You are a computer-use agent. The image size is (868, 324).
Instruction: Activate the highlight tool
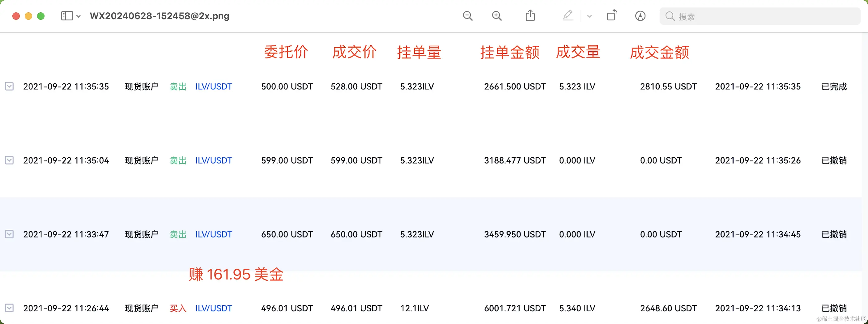568,15
